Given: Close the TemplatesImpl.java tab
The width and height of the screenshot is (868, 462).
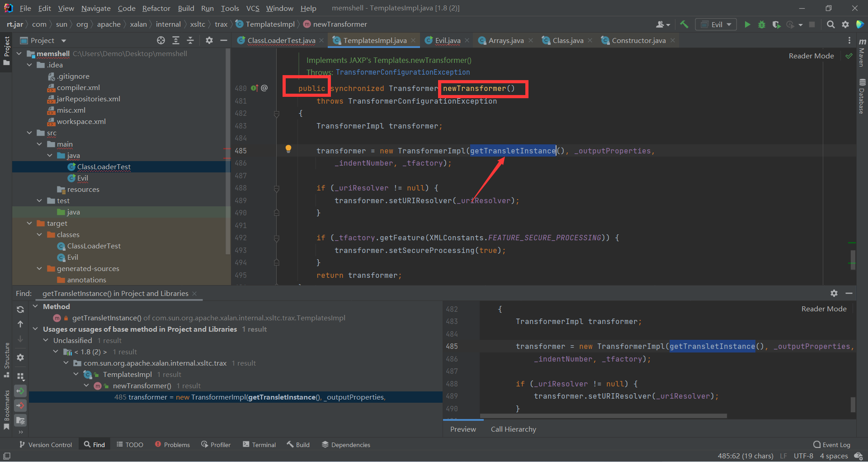Looking at the screenshot, I should click(x=413, y=40).
